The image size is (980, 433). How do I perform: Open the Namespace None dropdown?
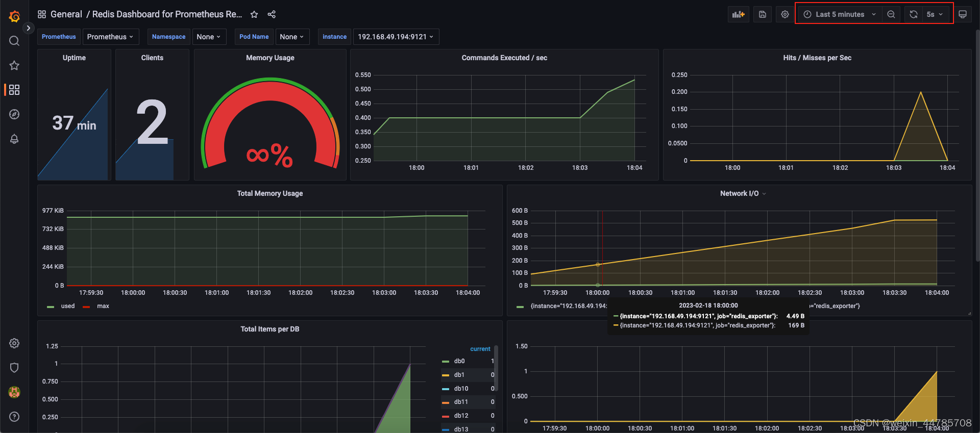click(x=209, y=37)
